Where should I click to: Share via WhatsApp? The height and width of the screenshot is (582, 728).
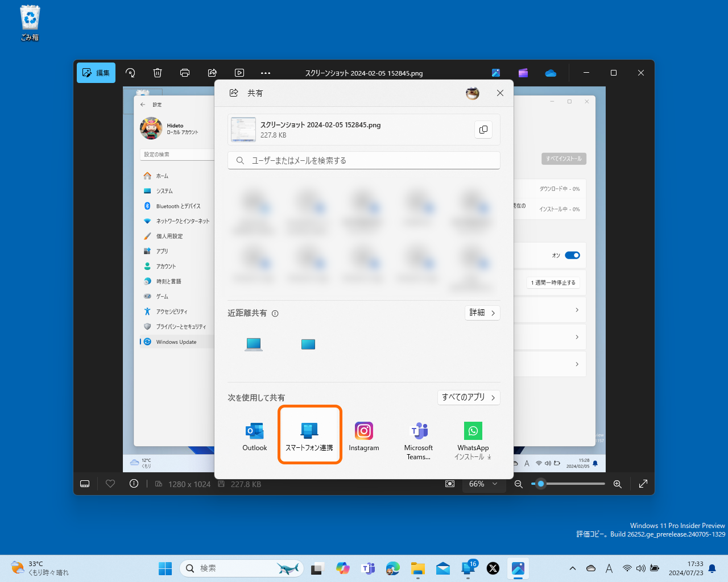click(473, 434)
